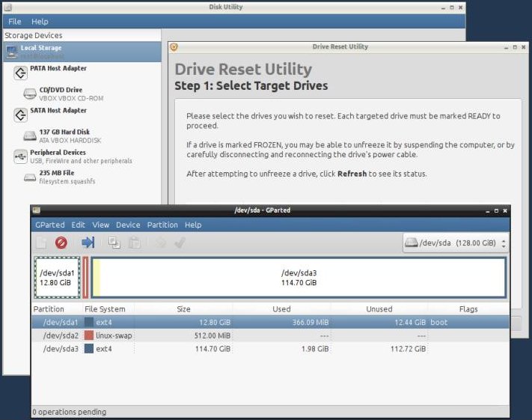Click the Flags column header

(468, 309)
